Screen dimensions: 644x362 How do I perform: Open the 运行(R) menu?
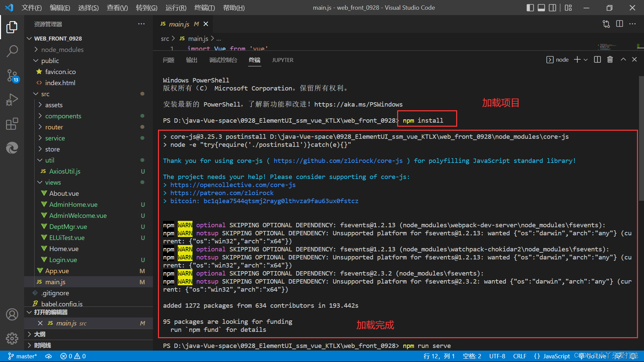[x=176, y=8]
